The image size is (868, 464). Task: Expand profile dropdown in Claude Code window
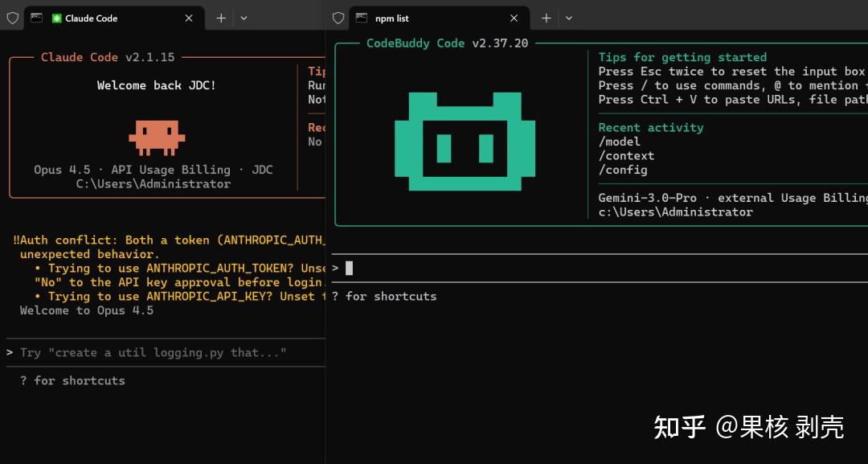244,18
